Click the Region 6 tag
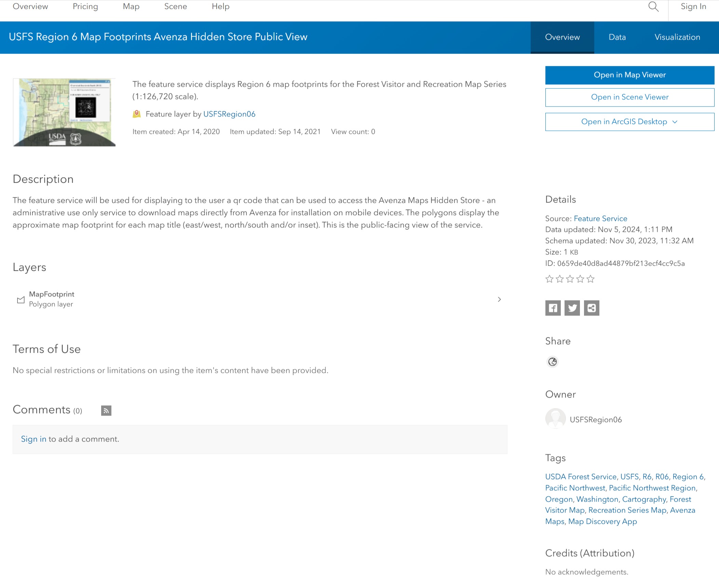This screenshot has height=588, width=719. point(688,477)
